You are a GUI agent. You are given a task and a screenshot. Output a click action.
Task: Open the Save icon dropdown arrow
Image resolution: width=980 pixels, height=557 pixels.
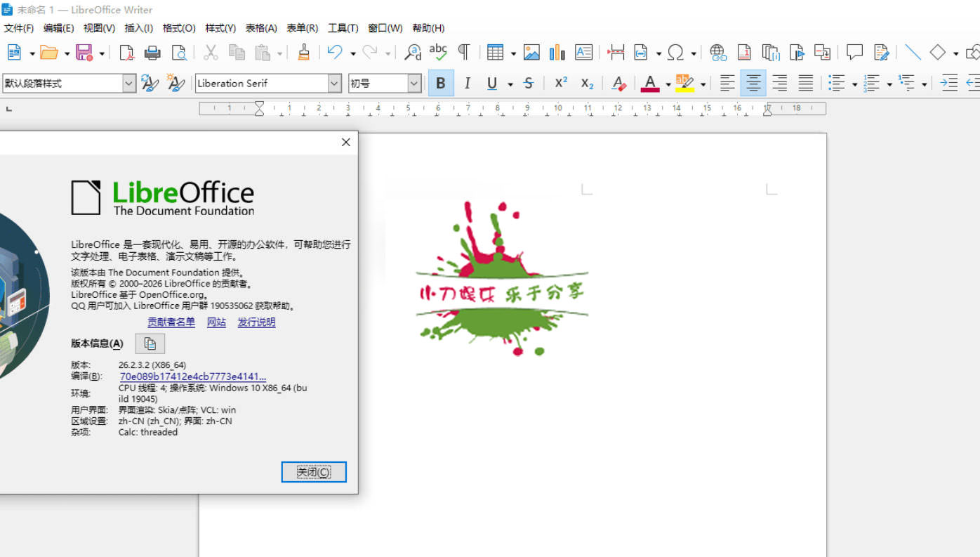[102, 53]
